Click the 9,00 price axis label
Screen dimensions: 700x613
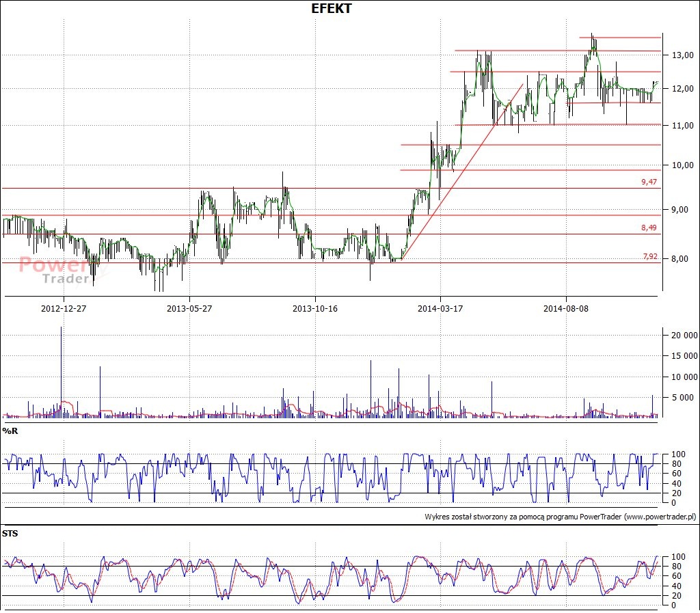click(680, 210)
